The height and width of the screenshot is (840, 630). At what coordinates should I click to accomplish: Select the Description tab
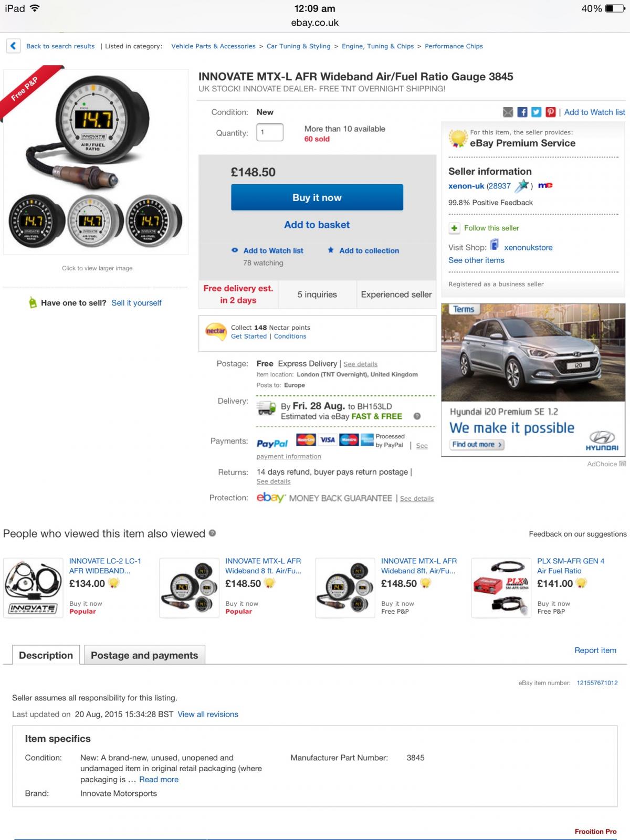[x=46, y=655]
